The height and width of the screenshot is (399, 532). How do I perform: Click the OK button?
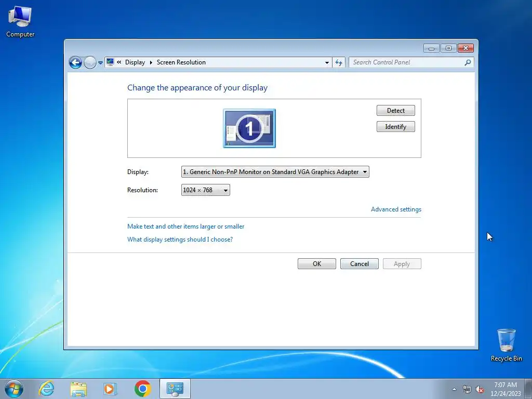[x=317, y=264]
